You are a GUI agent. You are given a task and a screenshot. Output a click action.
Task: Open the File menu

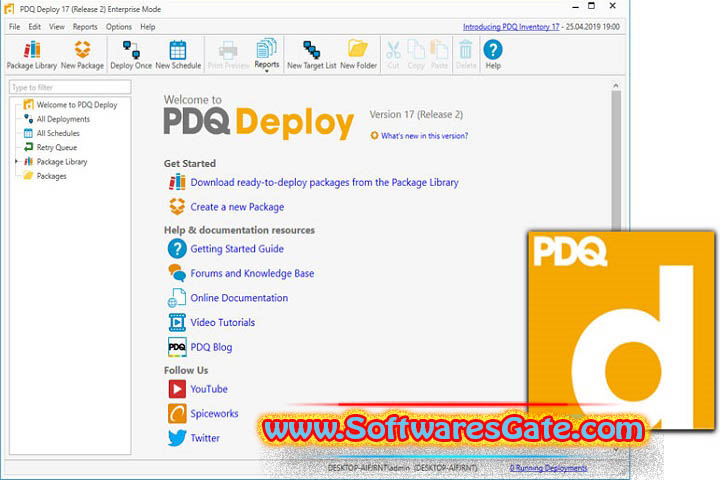(14, 27)
